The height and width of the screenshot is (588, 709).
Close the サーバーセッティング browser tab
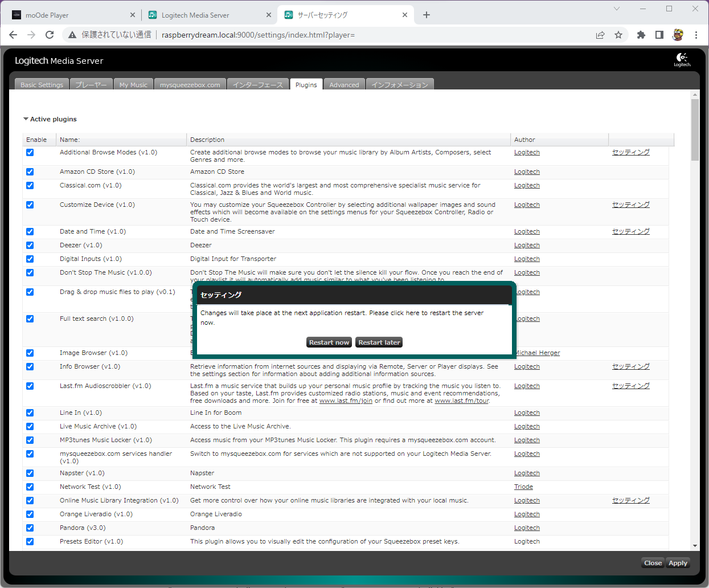(405, 15)
